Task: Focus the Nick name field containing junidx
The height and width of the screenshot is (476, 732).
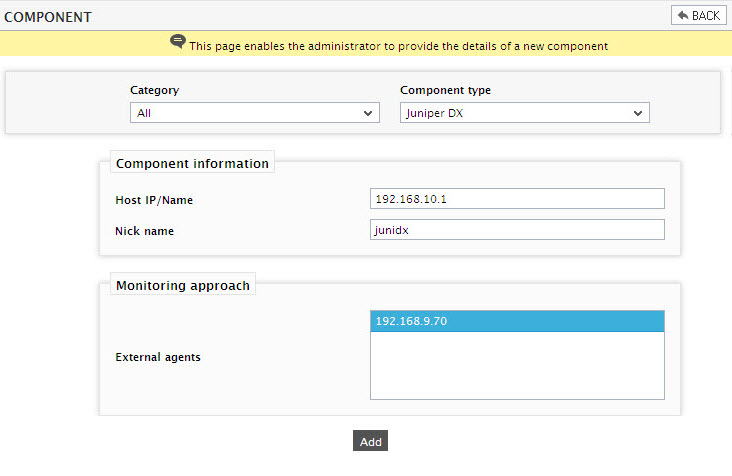Action: tap(517, 230)
